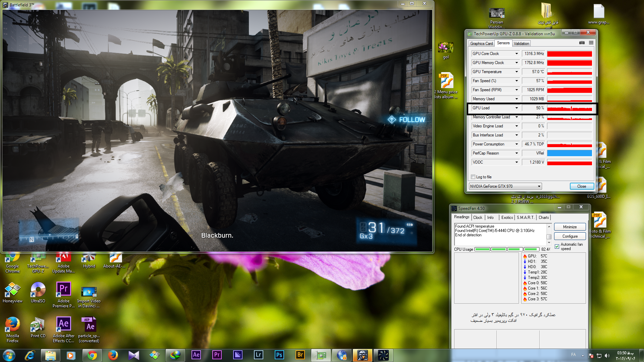Open Mozilla Firefox desktop shortcut

point(12,330)
